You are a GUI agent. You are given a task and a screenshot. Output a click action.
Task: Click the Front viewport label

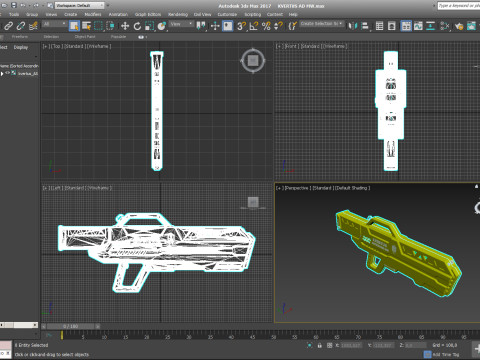tap(291, 46)
